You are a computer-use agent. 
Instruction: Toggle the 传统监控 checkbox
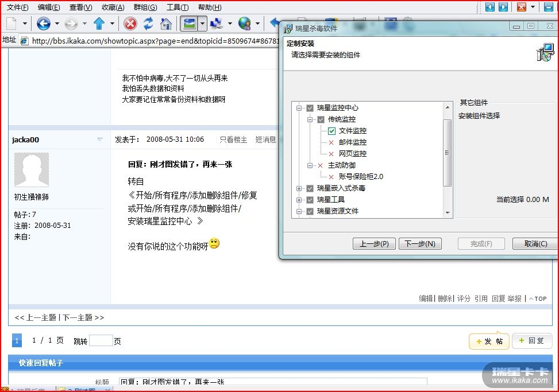(x=321, y=119)
